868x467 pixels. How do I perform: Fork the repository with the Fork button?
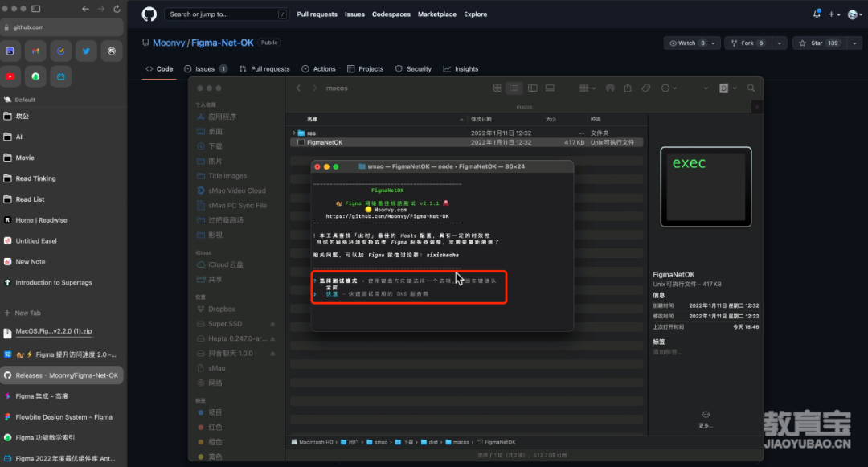pyautogui.click(x=747, y=43)
